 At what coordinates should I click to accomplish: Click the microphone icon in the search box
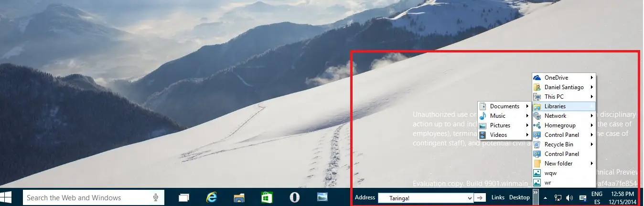[156, 197]
